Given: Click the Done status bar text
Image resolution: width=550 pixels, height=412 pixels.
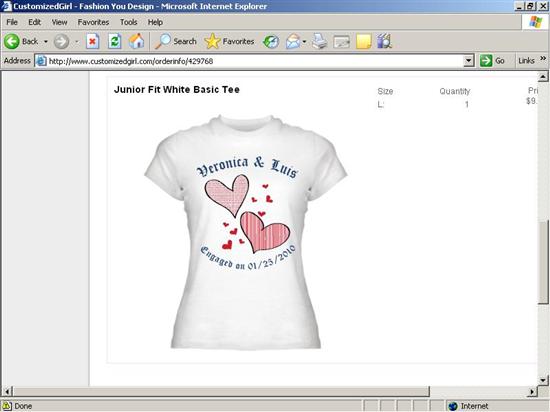Looking at the screenshot, I should click(x=23, y=406).
